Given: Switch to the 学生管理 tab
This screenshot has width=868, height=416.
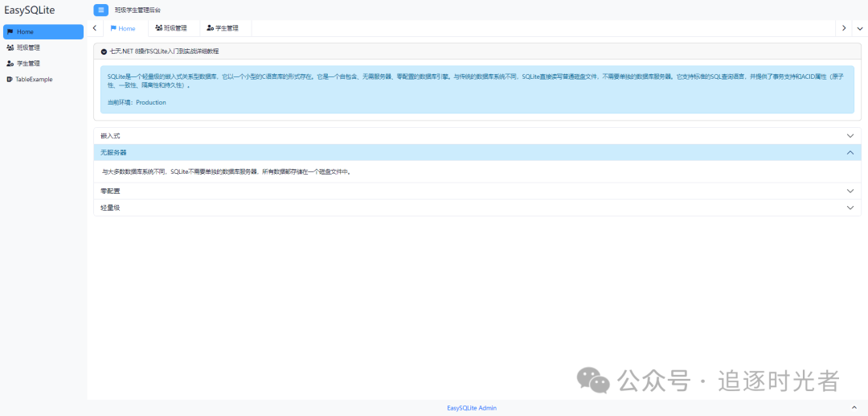Looking at the screenshot, I should tap(223, 28).
